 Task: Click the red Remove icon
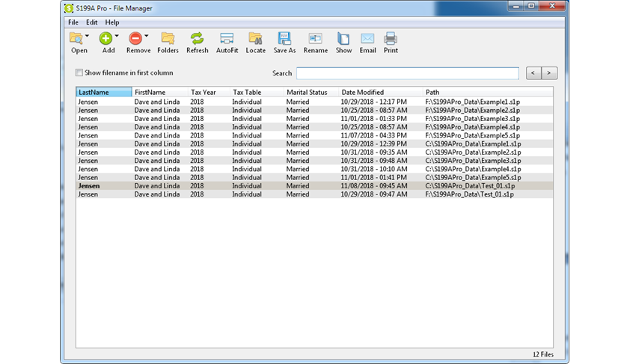click(x=135, y=38)
